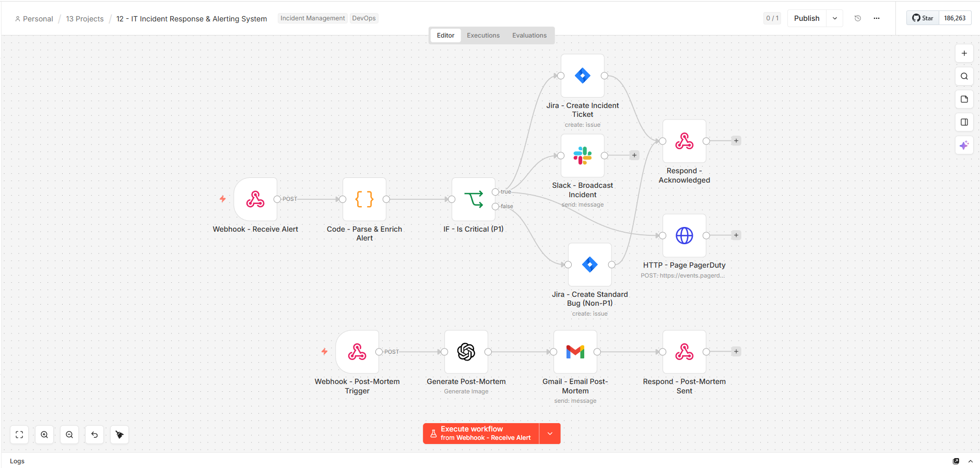This screenshot has height=468, width=980.
Task: Add node after Slack - Broadcast Incident output
Action: pos(634,155)
